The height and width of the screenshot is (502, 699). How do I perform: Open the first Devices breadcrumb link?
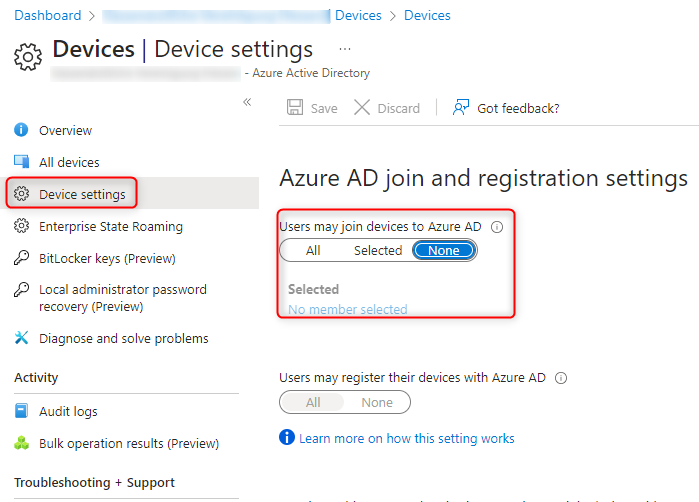tap(358, 15)
